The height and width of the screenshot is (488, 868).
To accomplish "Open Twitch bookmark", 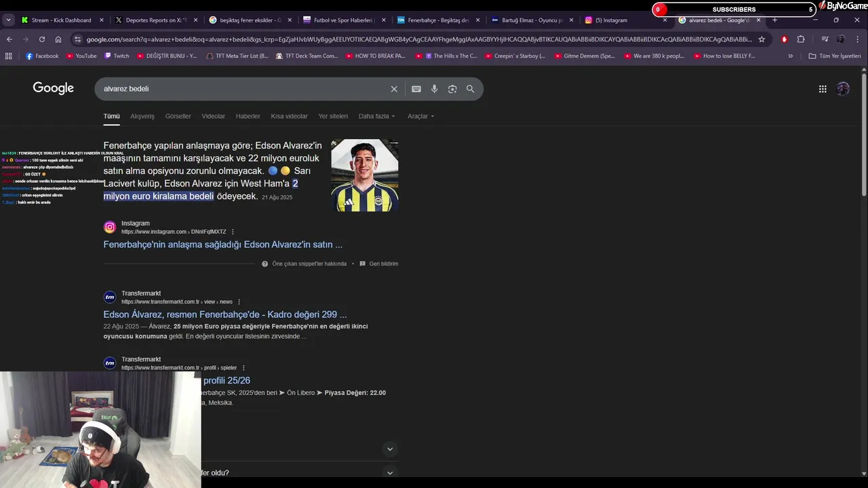I will point(117,56).
